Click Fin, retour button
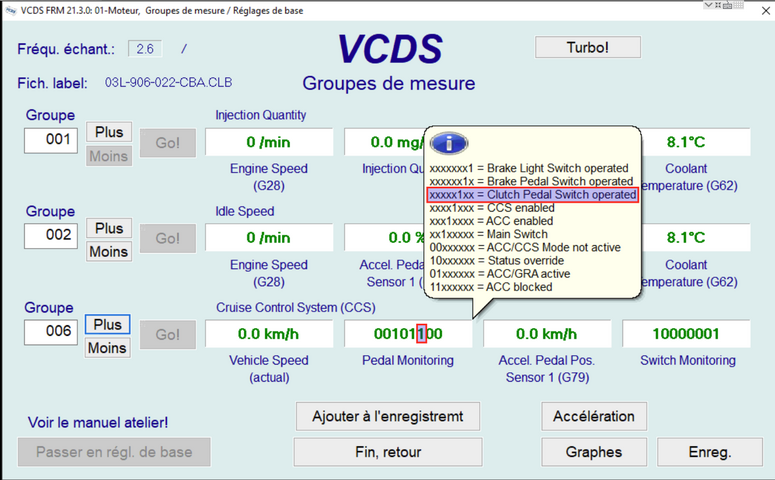 [x=388, y=452]
